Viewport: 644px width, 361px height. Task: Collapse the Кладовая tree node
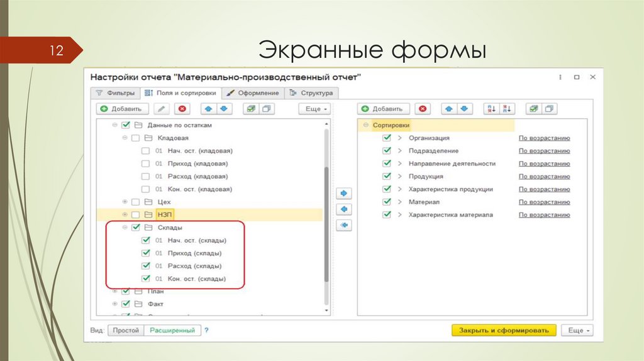[125, 138]
